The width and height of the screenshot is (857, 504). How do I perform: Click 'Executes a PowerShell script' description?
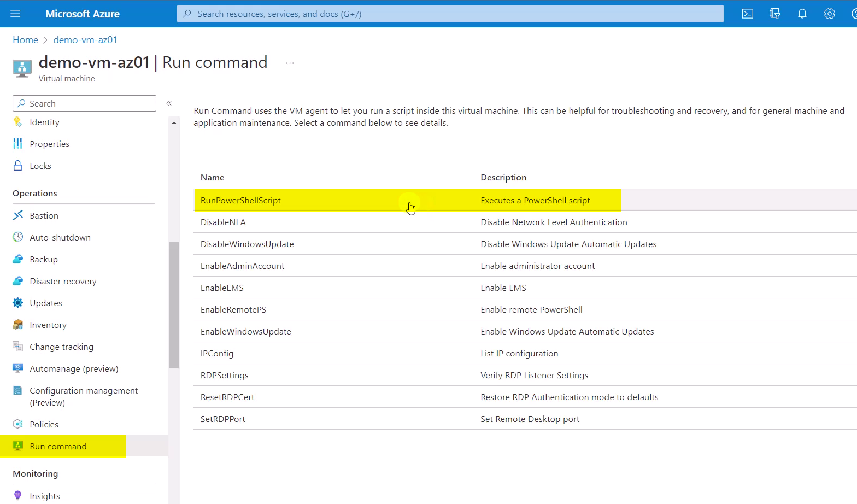(535, 200)
